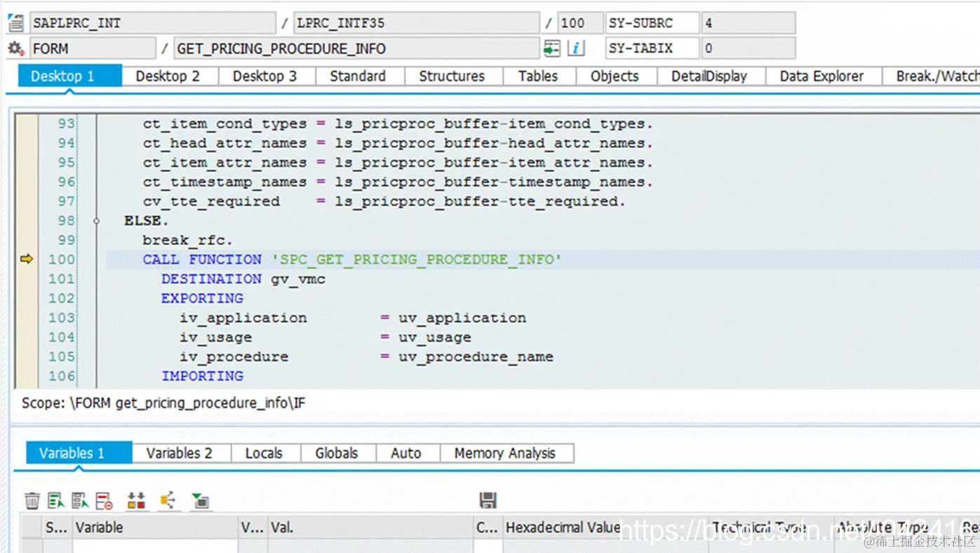980x553 pixels.
Task: Click the yellow branching tree icon
Action: [168, 500]
